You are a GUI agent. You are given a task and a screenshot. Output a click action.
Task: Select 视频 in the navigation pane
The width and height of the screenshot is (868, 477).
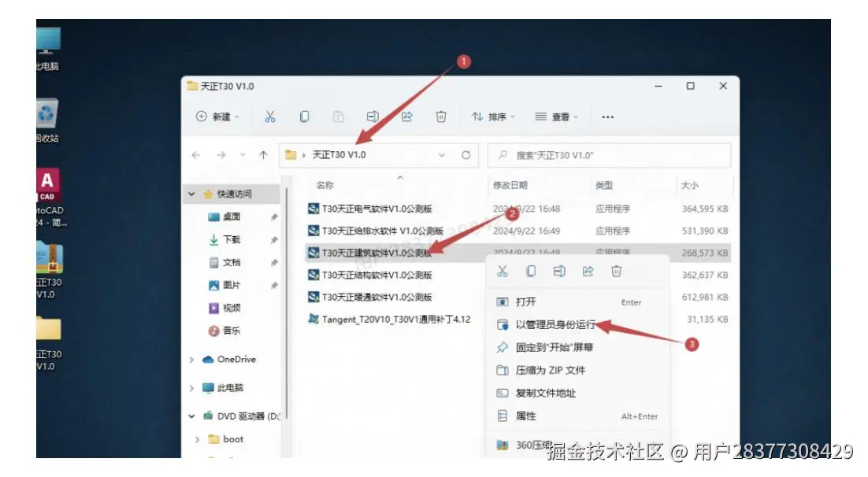pos(232,308)
